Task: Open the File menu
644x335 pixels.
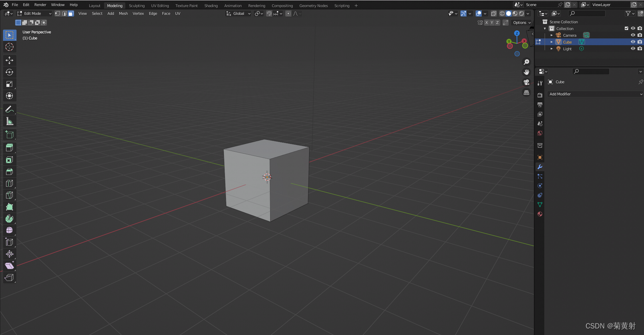Action: point(15,5)
